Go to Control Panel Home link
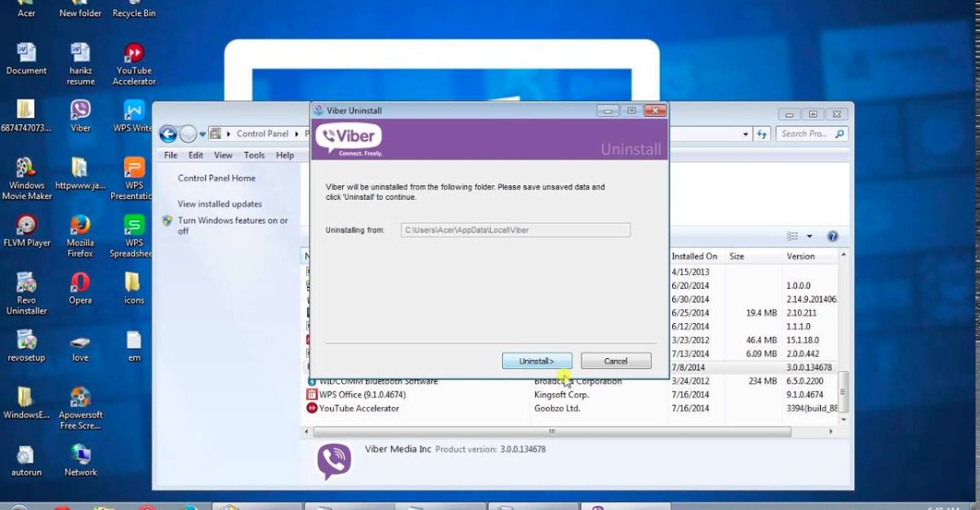980x510 pixels. pos(216,178)
